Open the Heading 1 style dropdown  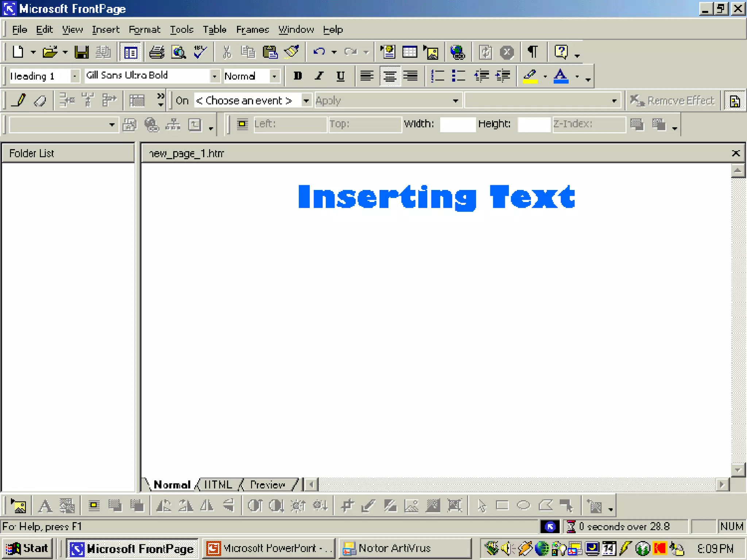coord(74,76)
